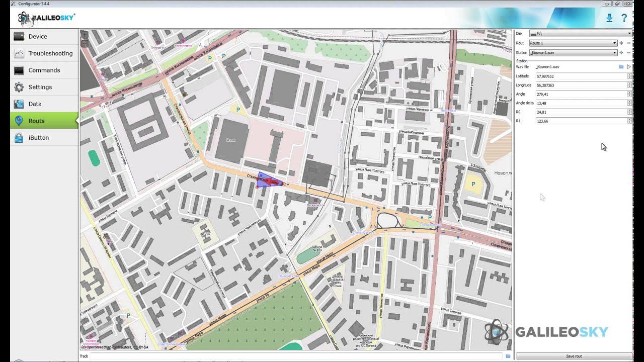Play the _Kosmon1.wav audio file
The image size is (644, 362).
[x=628, y=67]
